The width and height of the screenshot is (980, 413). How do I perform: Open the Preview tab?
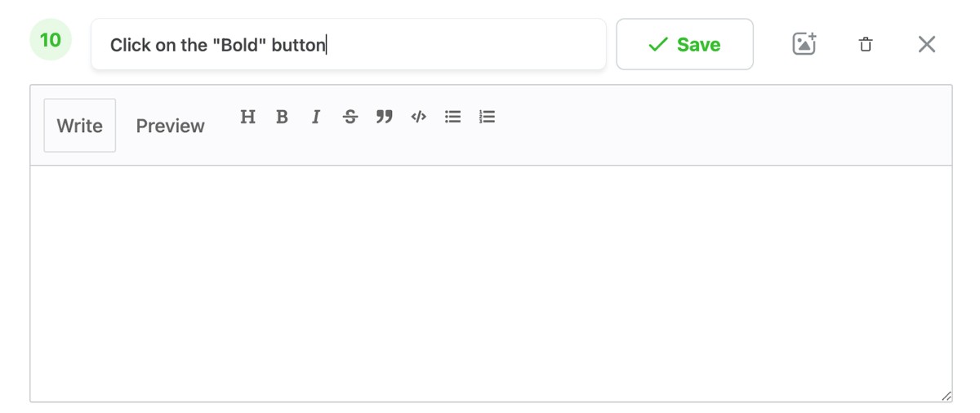[170, 126]
